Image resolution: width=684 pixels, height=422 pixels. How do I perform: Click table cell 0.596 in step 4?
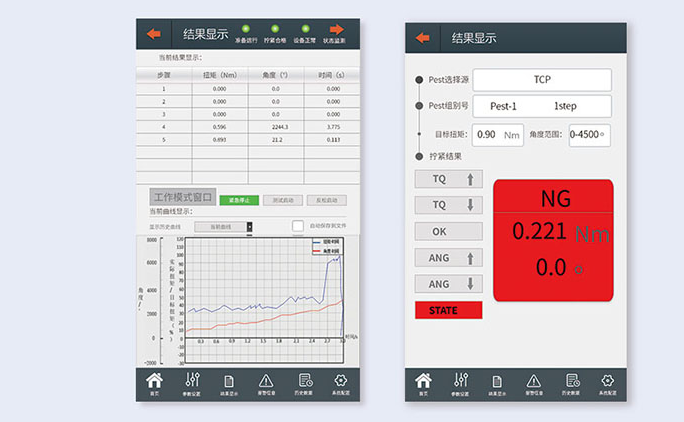(219, 127)
